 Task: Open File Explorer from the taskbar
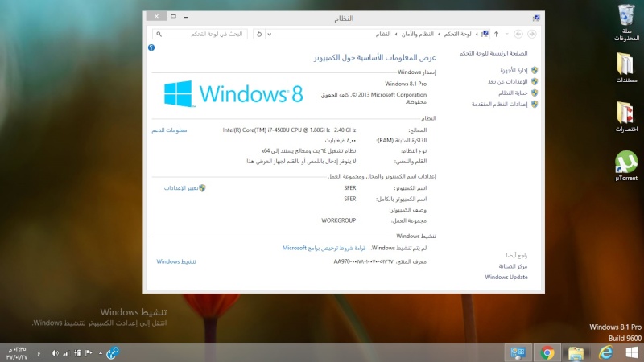576,352
